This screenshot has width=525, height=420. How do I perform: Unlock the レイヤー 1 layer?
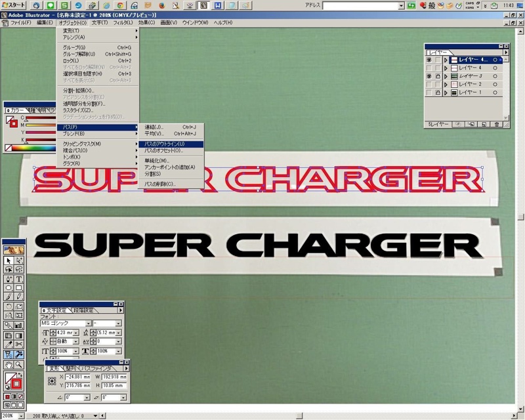(x=438, y=93)
